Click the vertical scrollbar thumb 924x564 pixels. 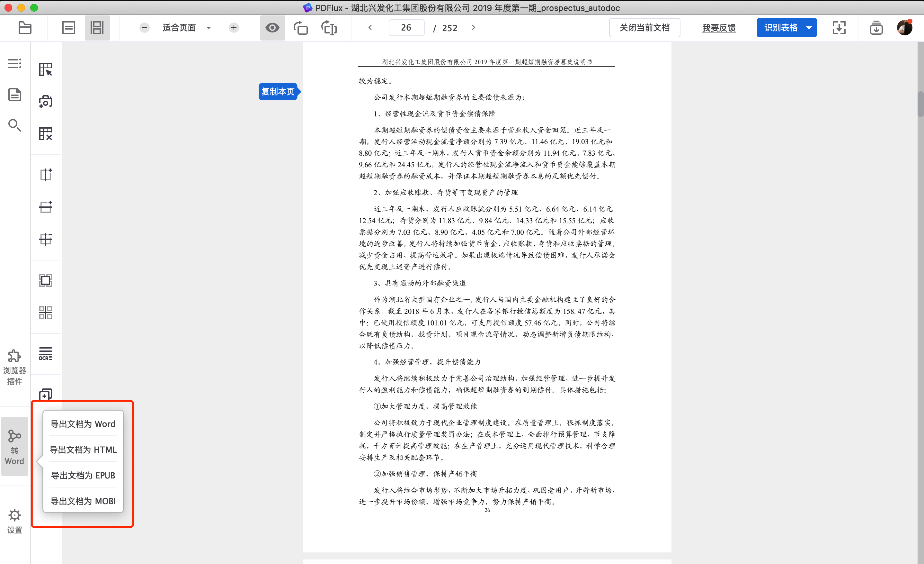(x=920, y=104)
